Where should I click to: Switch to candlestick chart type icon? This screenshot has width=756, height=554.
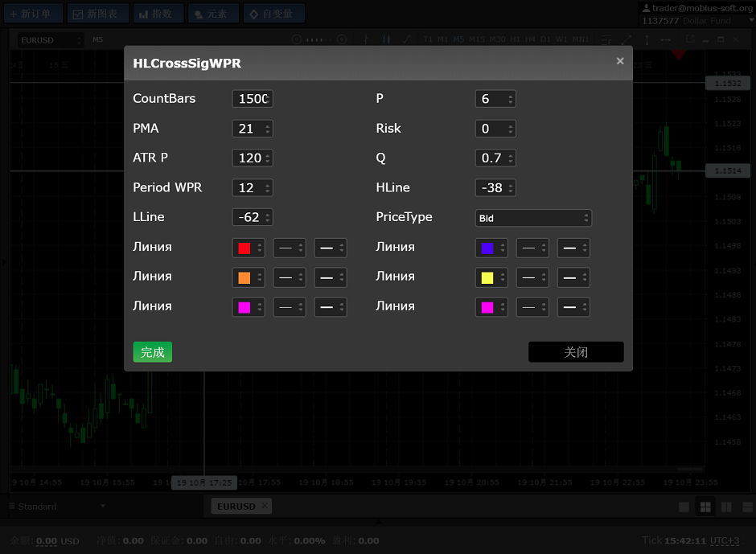[x=386, y=39]
